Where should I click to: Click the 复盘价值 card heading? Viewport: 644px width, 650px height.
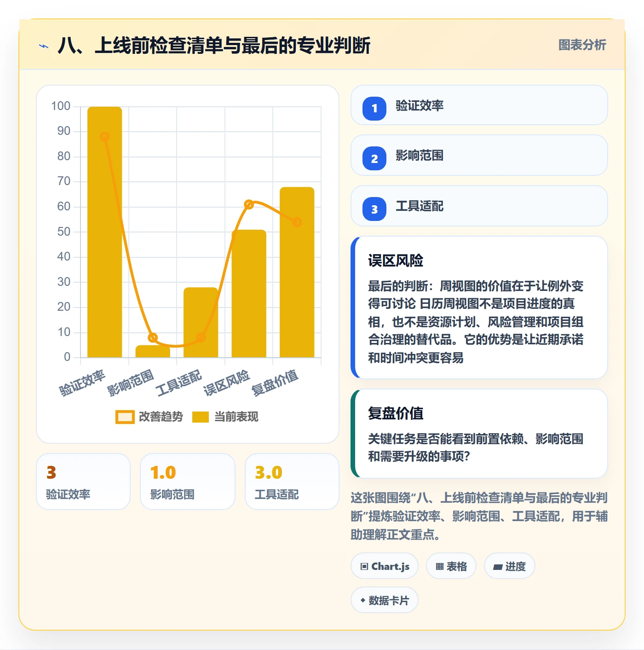(x=396, y=413)
